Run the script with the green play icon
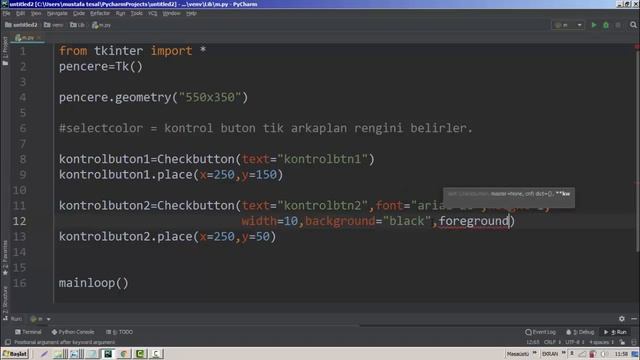 594,25
